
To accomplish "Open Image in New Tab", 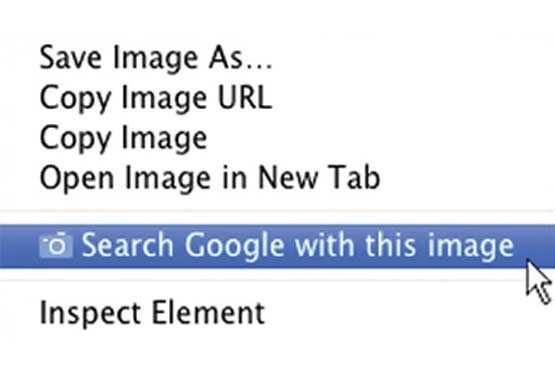I will (x=278, y=178).
